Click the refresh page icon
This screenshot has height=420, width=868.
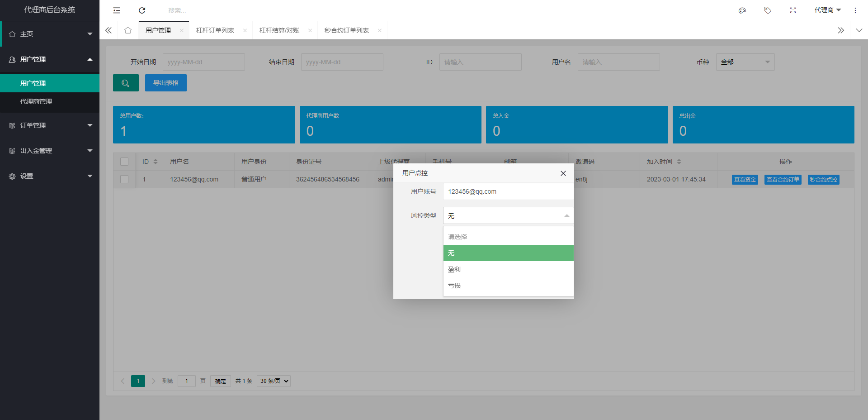(x=142, y=10)
